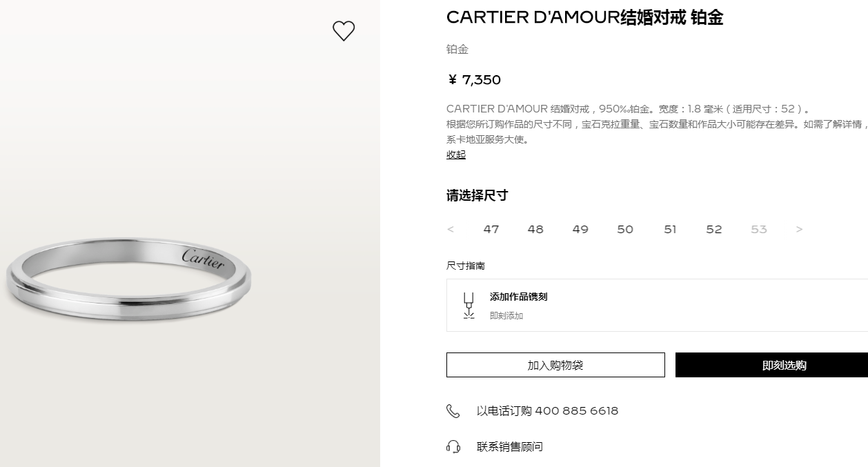The width and height of the screenshot is (868, 467).
Task: Collapse description with 收起 link
Action: tap(456, 155)
